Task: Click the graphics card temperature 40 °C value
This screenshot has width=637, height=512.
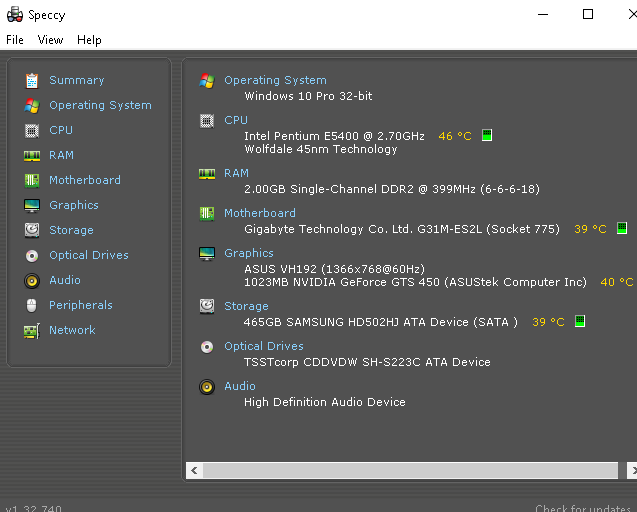Action: point(617,282)
